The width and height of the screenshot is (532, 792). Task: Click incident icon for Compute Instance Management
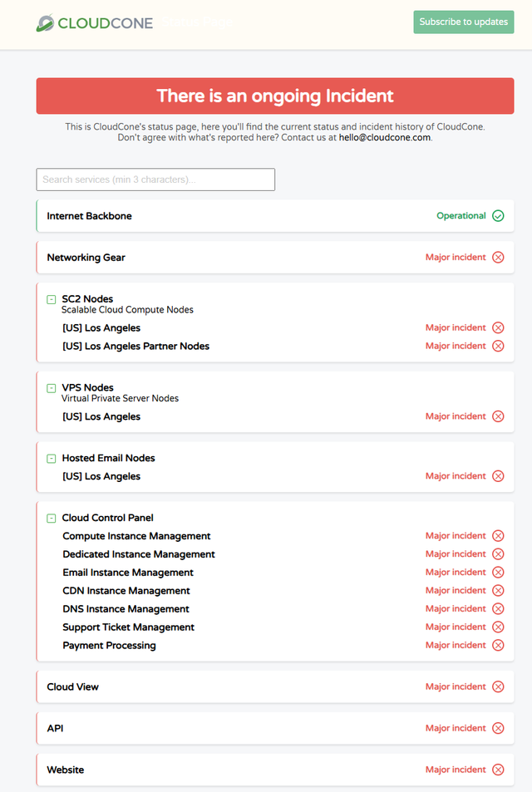(498, 536)
